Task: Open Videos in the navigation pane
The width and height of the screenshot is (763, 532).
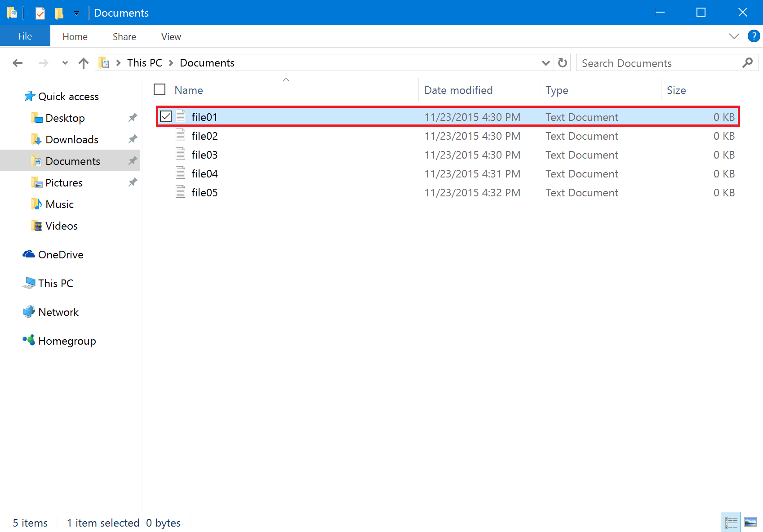Action: (62, 226)
